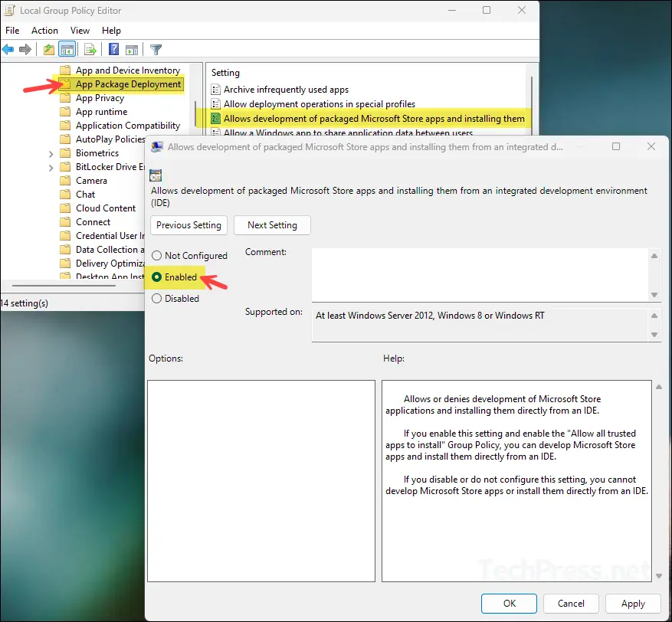
Task: Click the Show/Hide Action Pane icon
Action: tap(132, 49)
